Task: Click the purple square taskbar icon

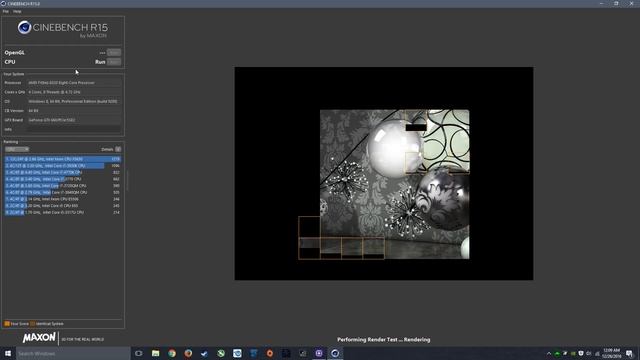Action: coord(319,353)
